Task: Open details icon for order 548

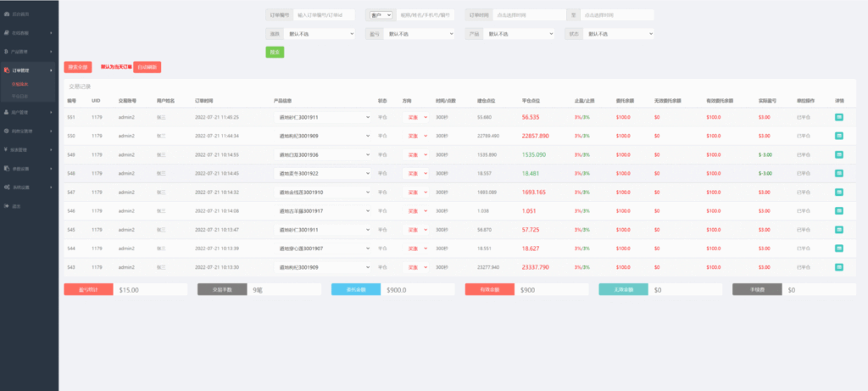Action: [x=838, y=173]
